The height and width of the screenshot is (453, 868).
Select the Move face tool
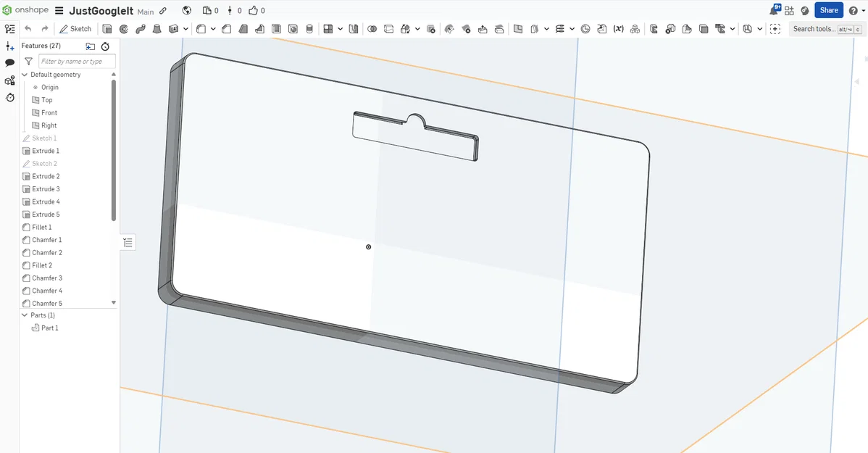coord(483,29)
